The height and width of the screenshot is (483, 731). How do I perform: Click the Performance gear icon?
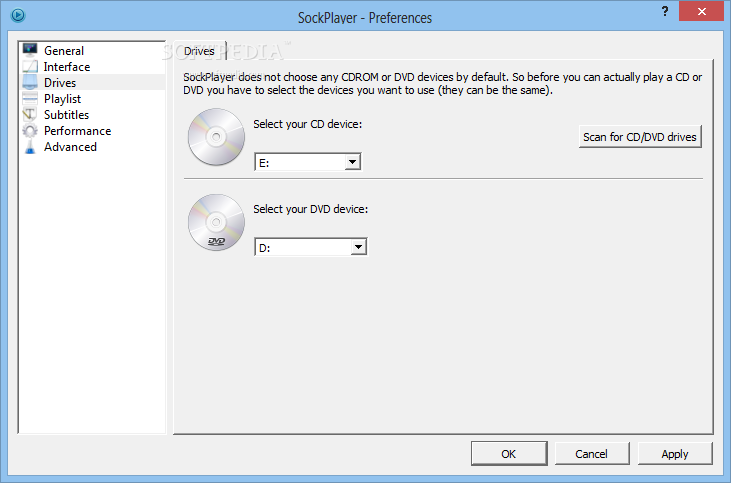click(x=30, y=131)
